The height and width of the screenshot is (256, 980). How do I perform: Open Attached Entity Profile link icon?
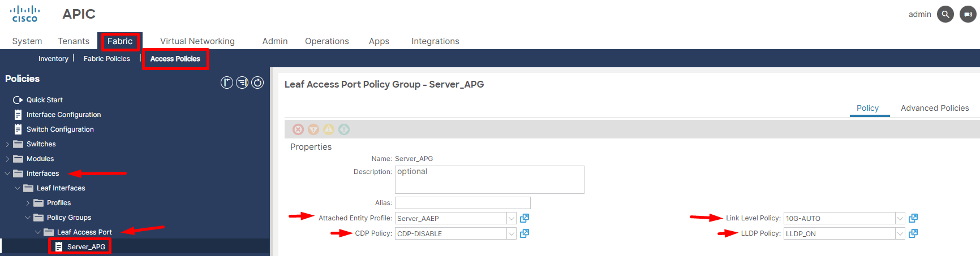pyautogui.click(x=525, y=218)
